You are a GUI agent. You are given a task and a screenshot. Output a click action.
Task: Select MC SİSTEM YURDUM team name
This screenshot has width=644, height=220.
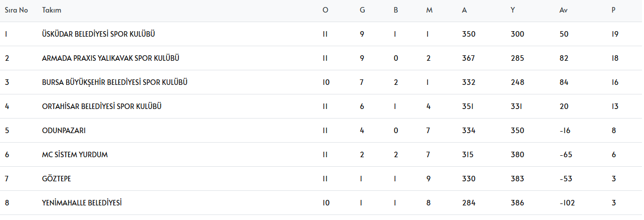75,155
